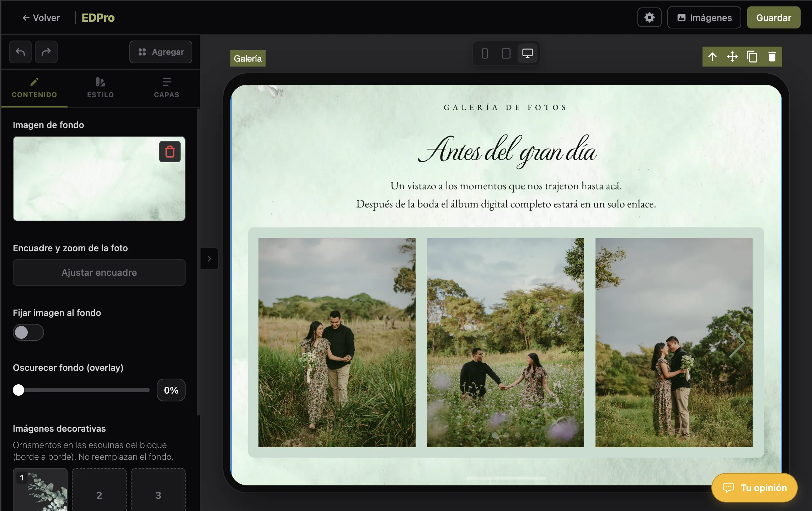Image resolution: width=812 pixels, height=511 pixels.
Task: Open the ESTILO tab
Action: (x=101, y=88)
